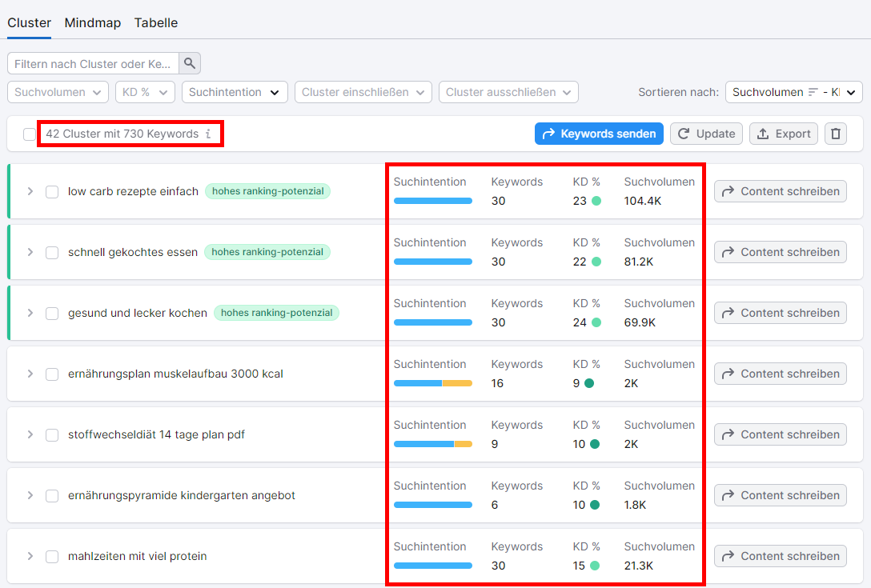Screen dimensions: 871x588
Task: Click the search magnifier icon
Action: (190, 63)
